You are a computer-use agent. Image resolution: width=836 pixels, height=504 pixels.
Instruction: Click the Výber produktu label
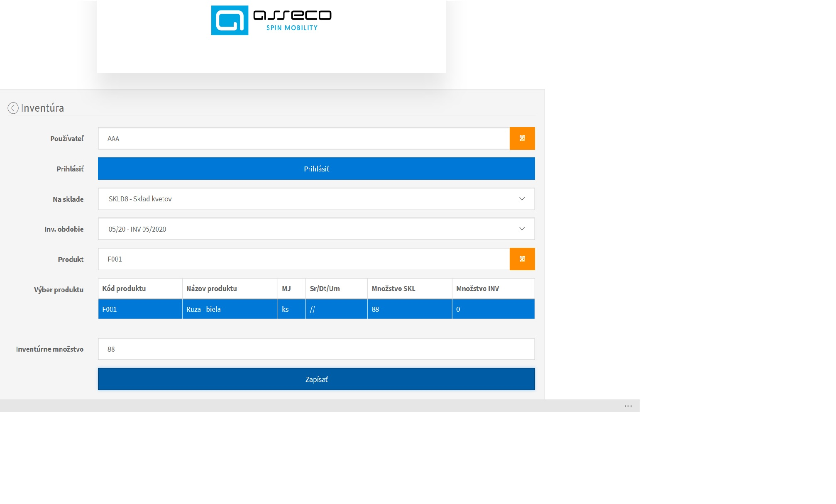[59, 290]
